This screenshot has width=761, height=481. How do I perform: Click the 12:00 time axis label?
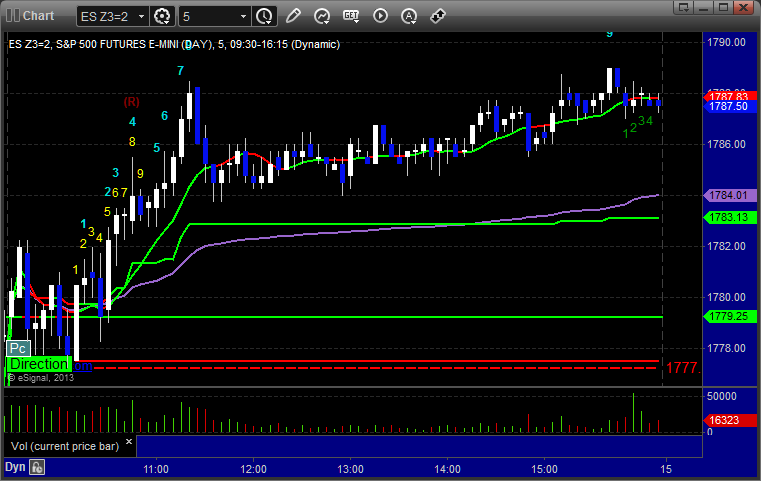pos(253,469)
